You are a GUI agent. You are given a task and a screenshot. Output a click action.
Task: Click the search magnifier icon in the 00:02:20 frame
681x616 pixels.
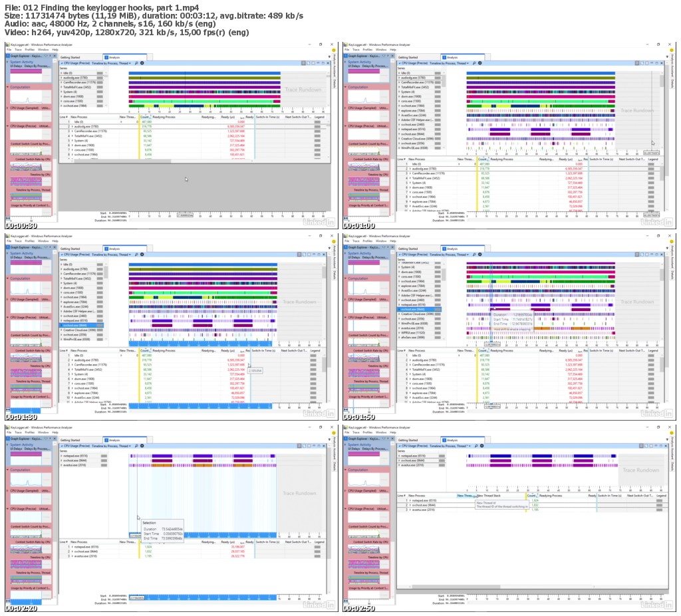136,446
